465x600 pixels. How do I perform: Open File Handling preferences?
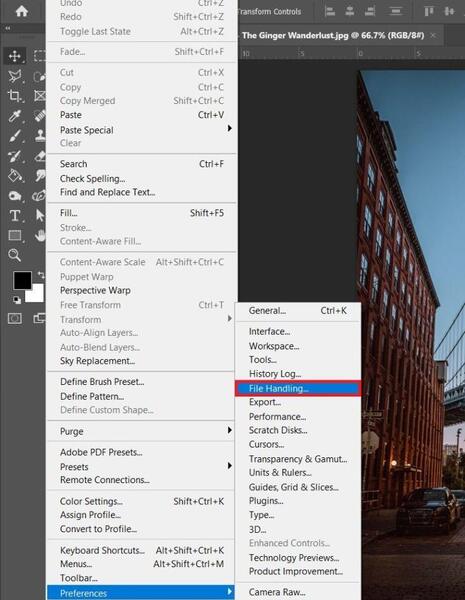298,388
